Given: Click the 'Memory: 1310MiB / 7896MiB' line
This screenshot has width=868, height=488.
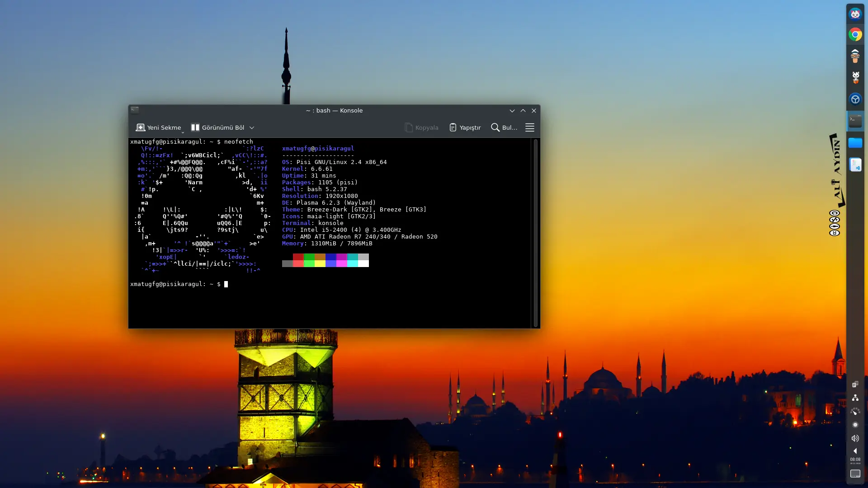Looking at the screenshot, I should coord(327,243).
